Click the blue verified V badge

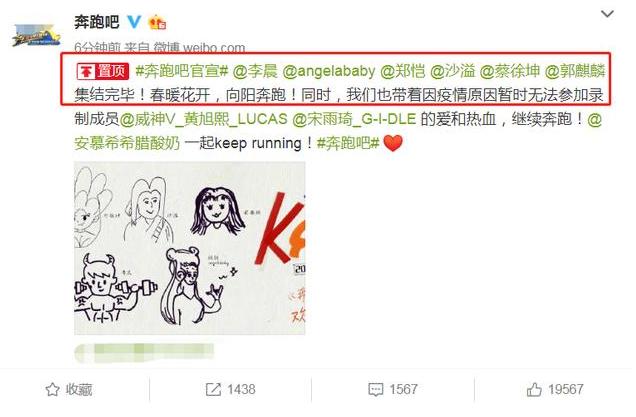(x=134, y=21)
